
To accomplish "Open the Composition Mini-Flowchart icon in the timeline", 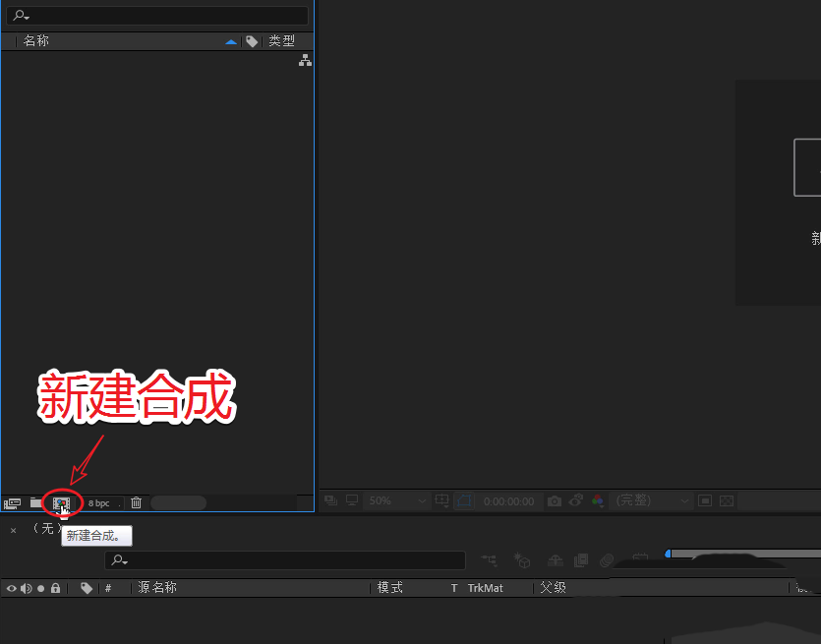I will [x=489, y=560].
